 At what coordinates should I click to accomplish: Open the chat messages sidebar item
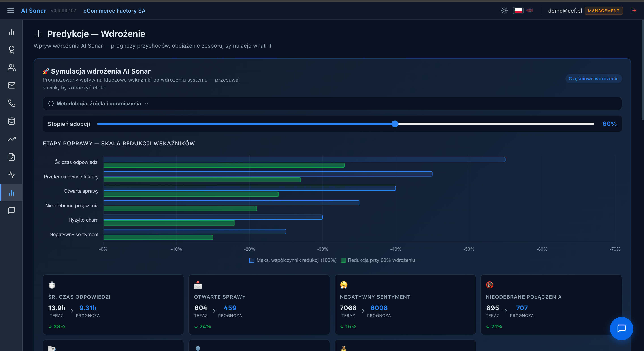coord(11,210)
